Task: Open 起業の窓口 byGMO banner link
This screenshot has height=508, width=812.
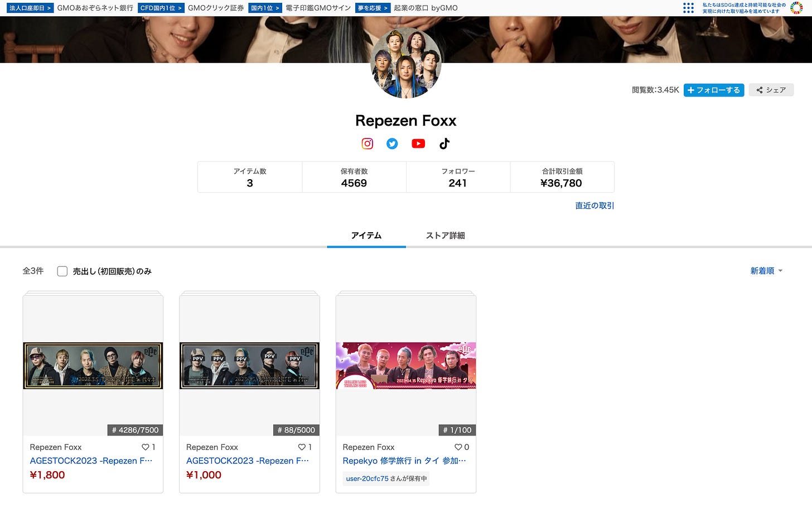Action: [x=426, y=8]
